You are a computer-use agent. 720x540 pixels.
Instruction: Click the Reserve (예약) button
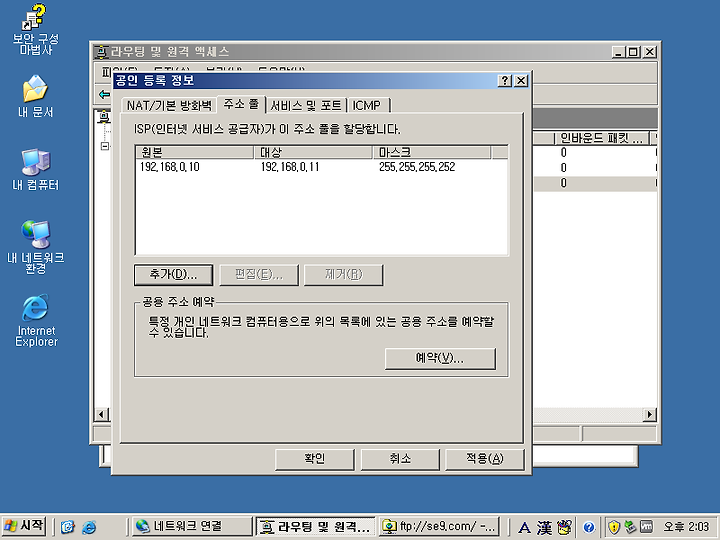(x=440, y=358)
